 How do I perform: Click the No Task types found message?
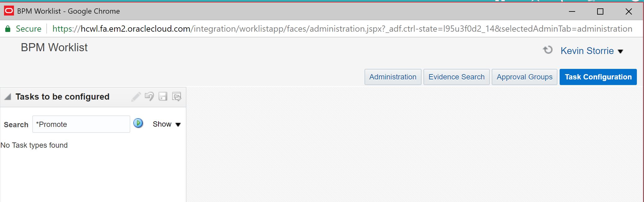pos(34,145)
